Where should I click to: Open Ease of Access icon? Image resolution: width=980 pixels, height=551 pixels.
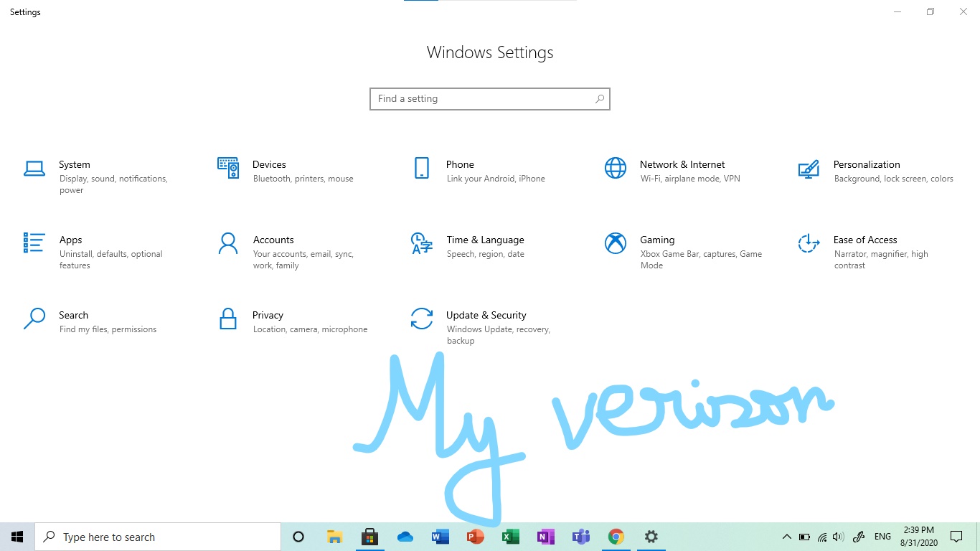(809, 243)
